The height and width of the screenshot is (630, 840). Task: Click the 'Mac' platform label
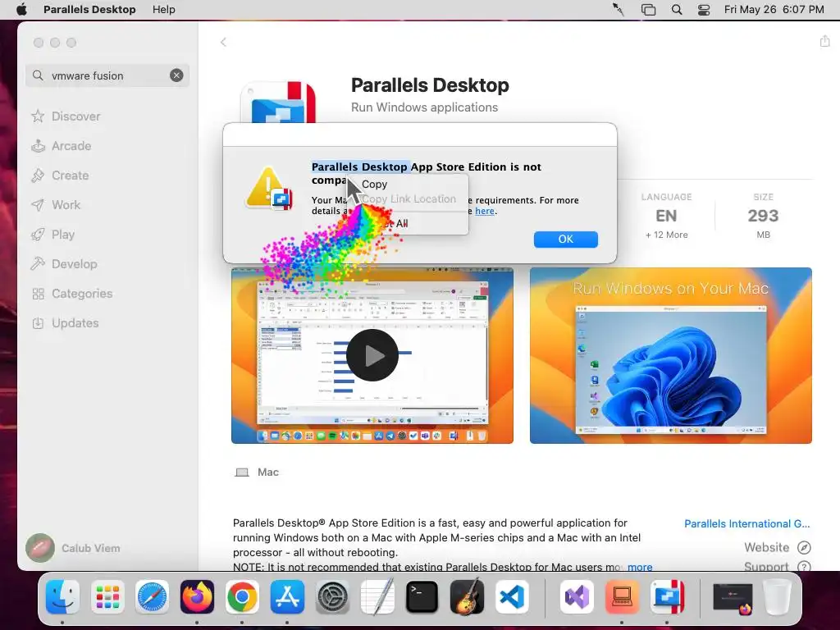tap(268, 472)
